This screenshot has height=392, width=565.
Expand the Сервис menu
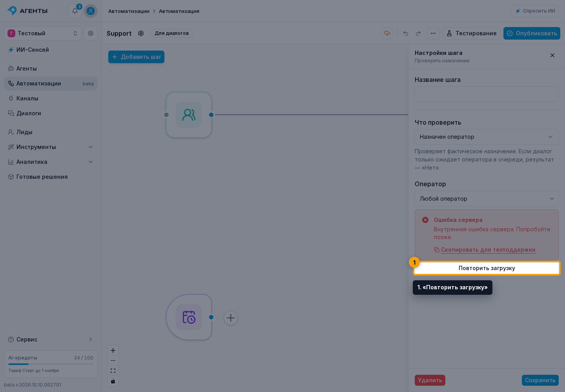coord(51,339)
